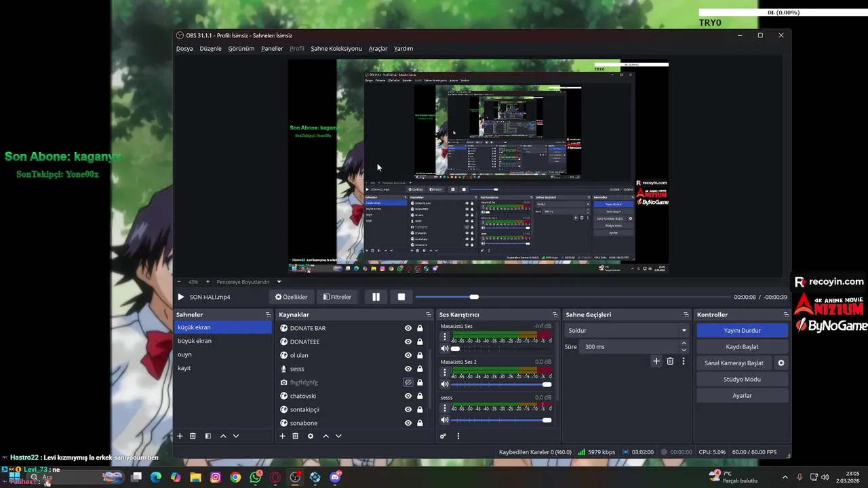Open virtual camera settings gear
Viewport: 868px width, 488px height.
coord(781,363)
